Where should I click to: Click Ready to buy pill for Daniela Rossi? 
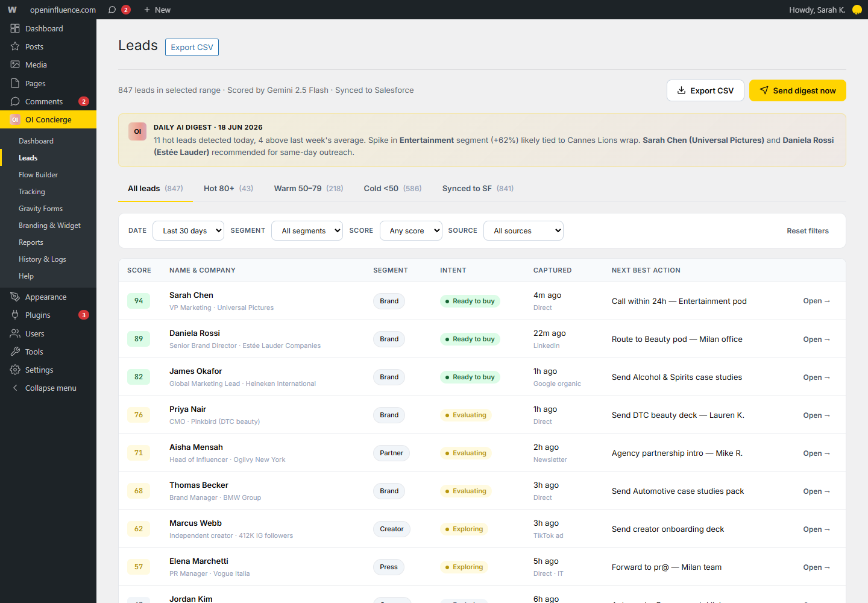click(x=470, y=339)
